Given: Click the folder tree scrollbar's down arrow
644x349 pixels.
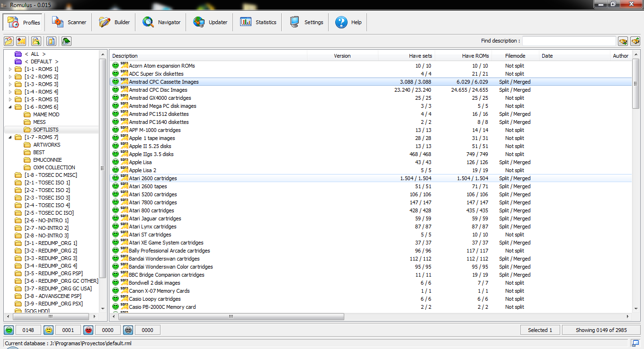Looking at the screenshot, I should [102, 309].
